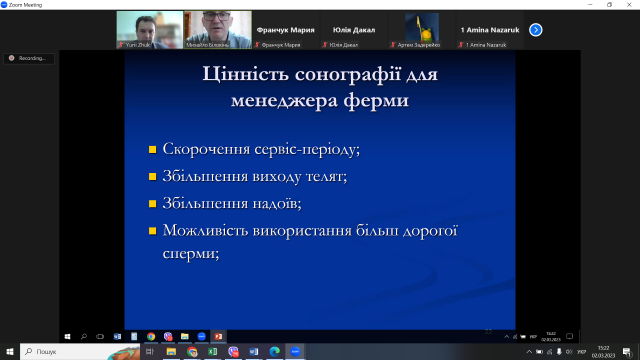
Task: Open the Windows Start menu
Action: tap(10, 351)
